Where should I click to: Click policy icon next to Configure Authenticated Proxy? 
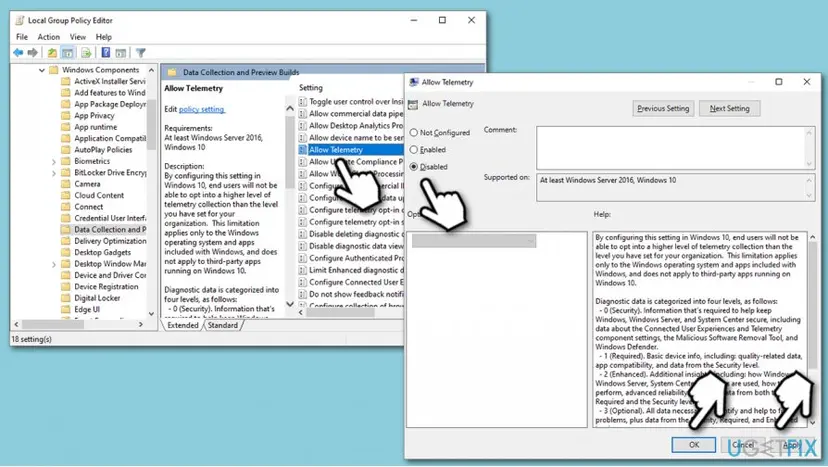tap(303, 258)
